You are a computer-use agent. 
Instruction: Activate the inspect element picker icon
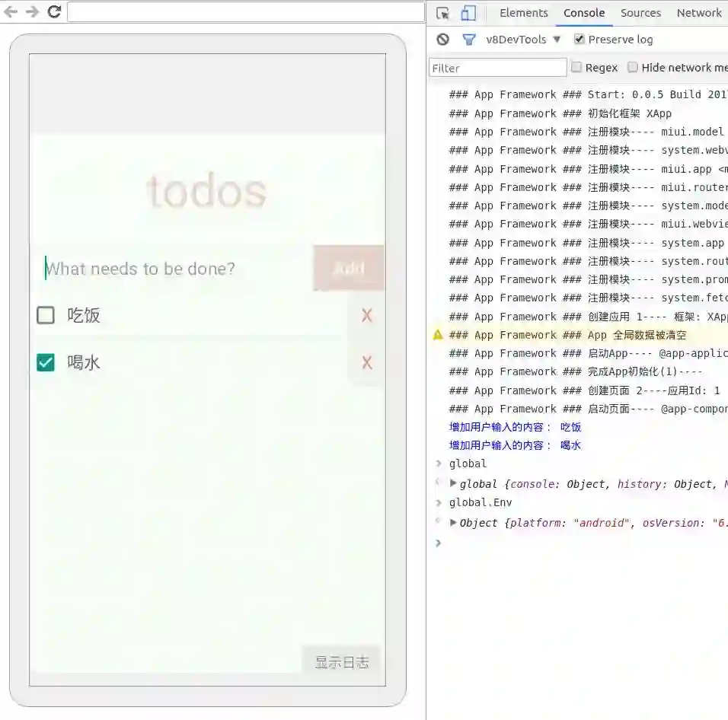443,13
